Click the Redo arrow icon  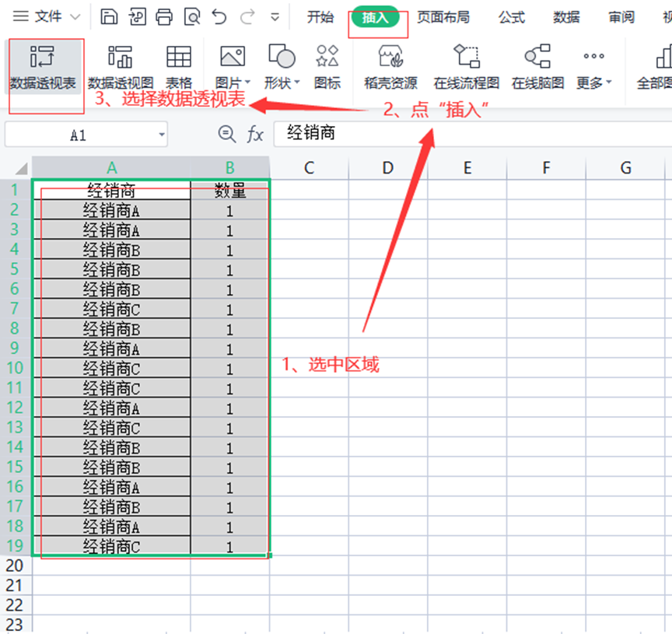[x=247, y=17]
